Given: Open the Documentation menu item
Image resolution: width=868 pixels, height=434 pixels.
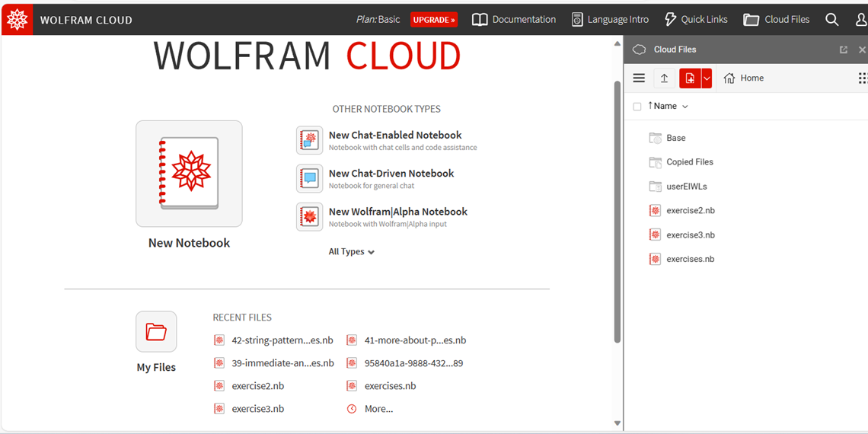Looking at the screenshot, I should [x=514, y=19].
